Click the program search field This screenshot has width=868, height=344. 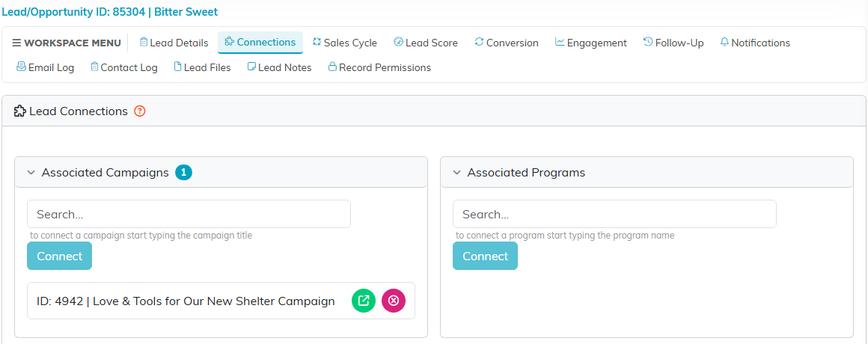[614, 214]
